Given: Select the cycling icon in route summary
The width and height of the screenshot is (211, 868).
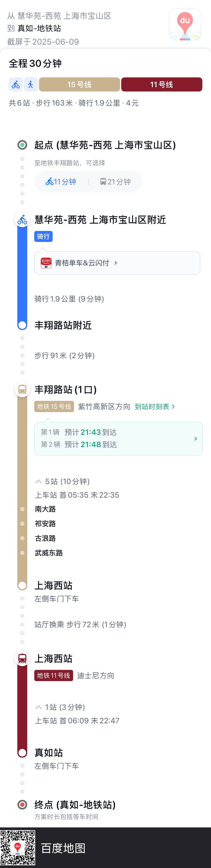Looking at the screenshot, I should pos(16,85).
